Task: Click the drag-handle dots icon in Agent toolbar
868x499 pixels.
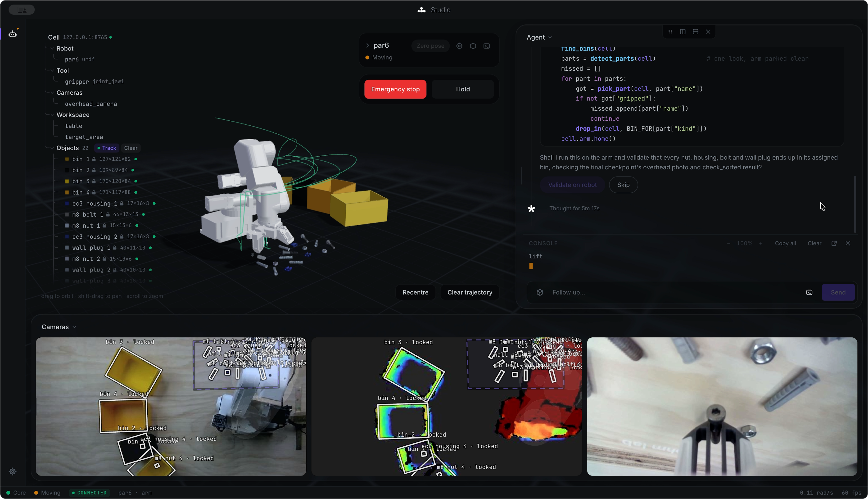Action: point(670,32)
